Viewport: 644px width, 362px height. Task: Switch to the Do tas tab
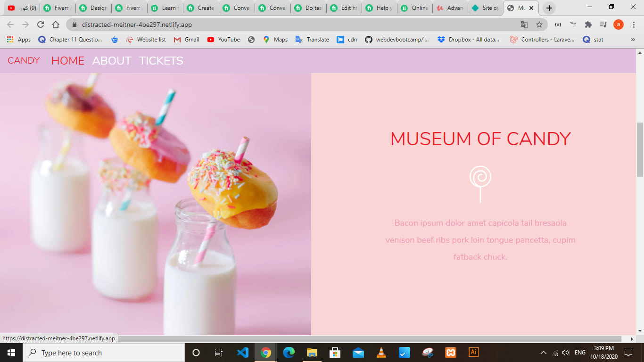(x=308, y=8)
